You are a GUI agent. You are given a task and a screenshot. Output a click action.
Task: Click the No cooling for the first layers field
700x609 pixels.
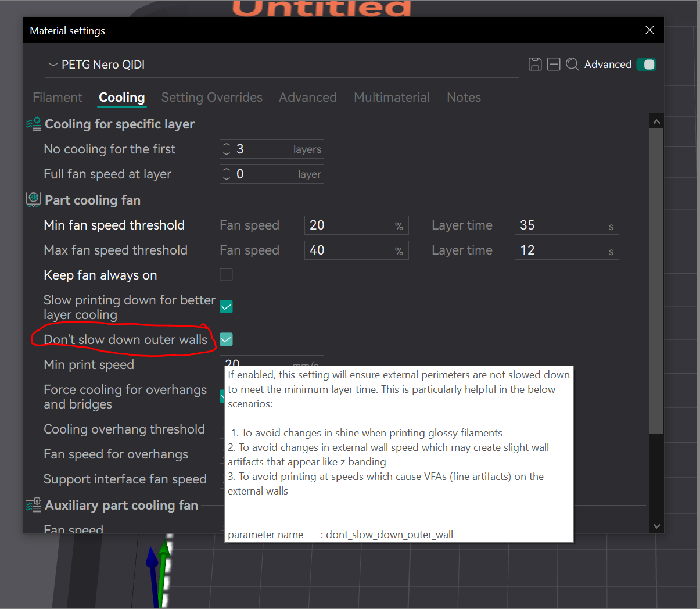pyautogui.click(x=272, y=149)
